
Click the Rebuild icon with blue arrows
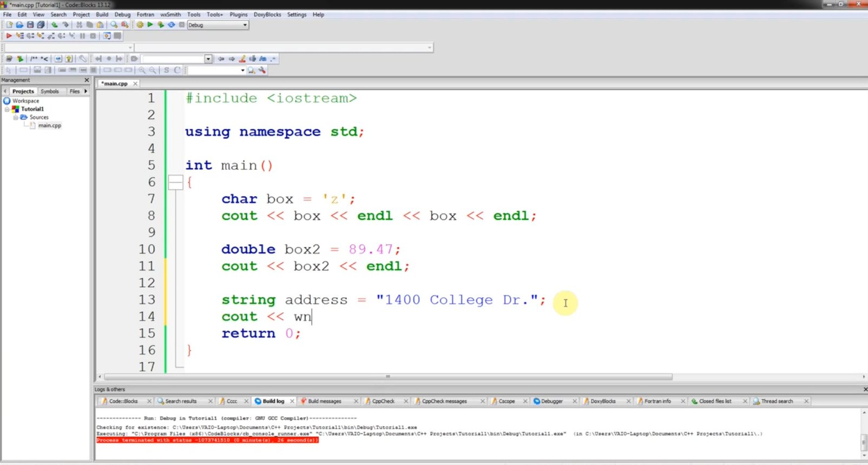tap(171, 25)
